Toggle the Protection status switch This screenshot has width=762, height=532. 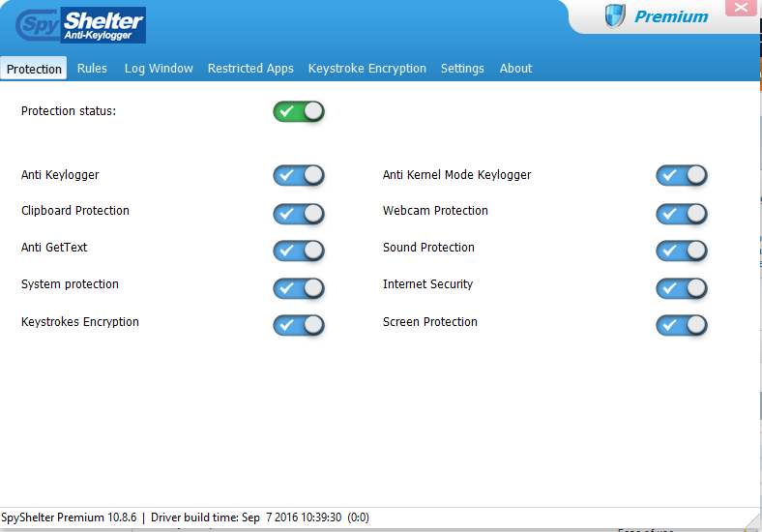[299, 111]
